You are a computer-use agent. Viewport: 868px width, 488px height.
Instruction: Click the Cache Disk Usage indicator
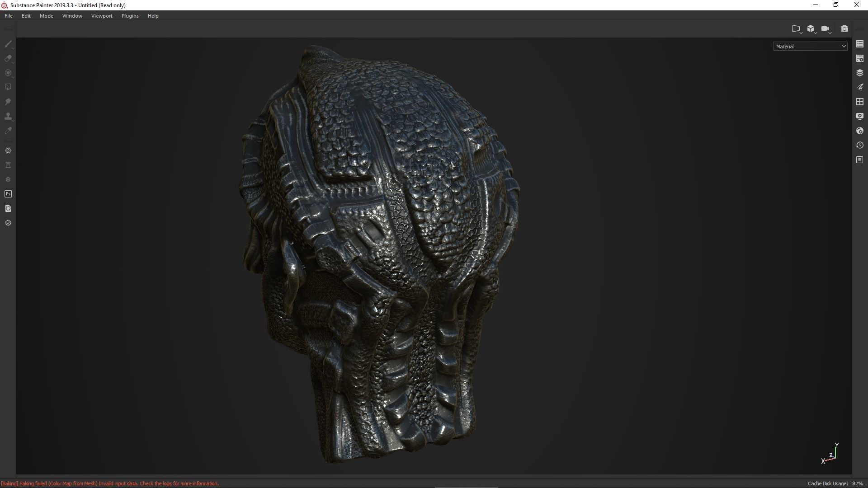tap(835, 483)
